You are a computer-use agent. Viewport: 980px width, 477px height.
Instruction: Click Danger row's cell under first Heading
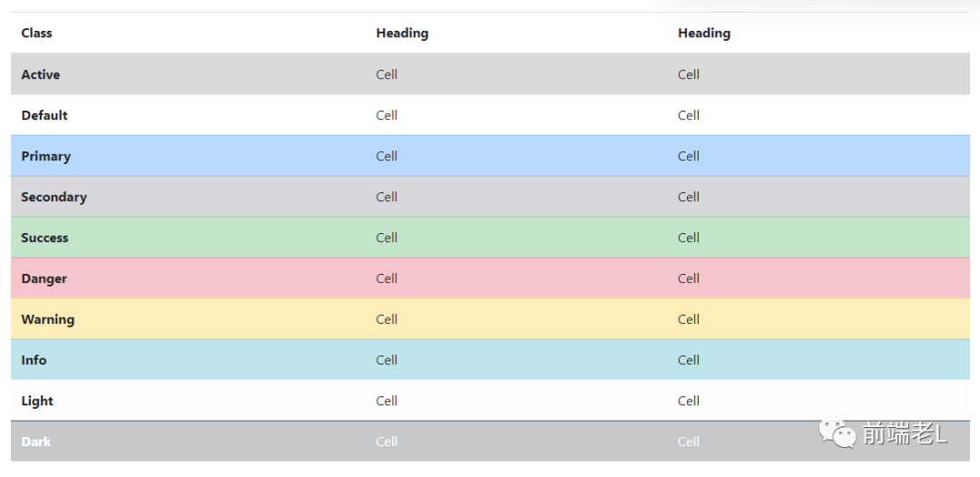tap(387, 278)
